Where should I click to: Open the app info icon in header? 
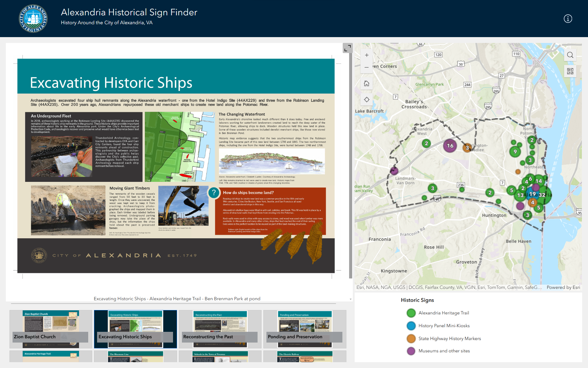coord(568,19)
